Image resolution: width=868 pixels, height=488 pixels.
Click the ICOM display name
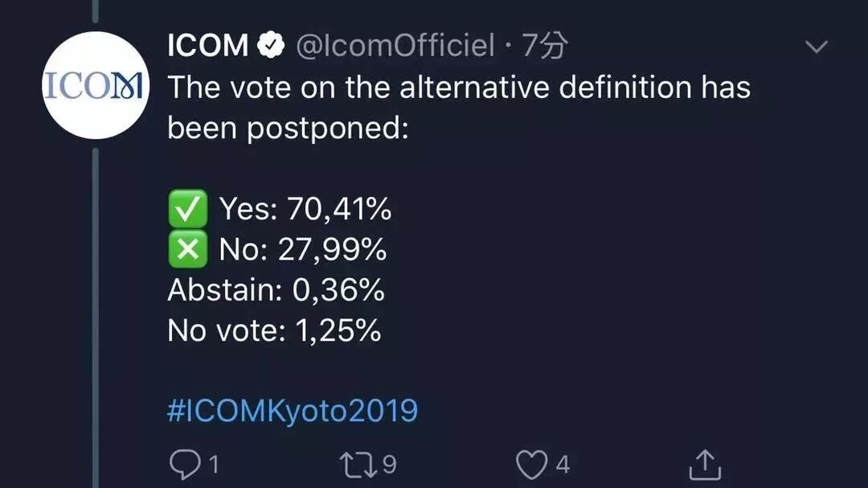pos(207,47)
